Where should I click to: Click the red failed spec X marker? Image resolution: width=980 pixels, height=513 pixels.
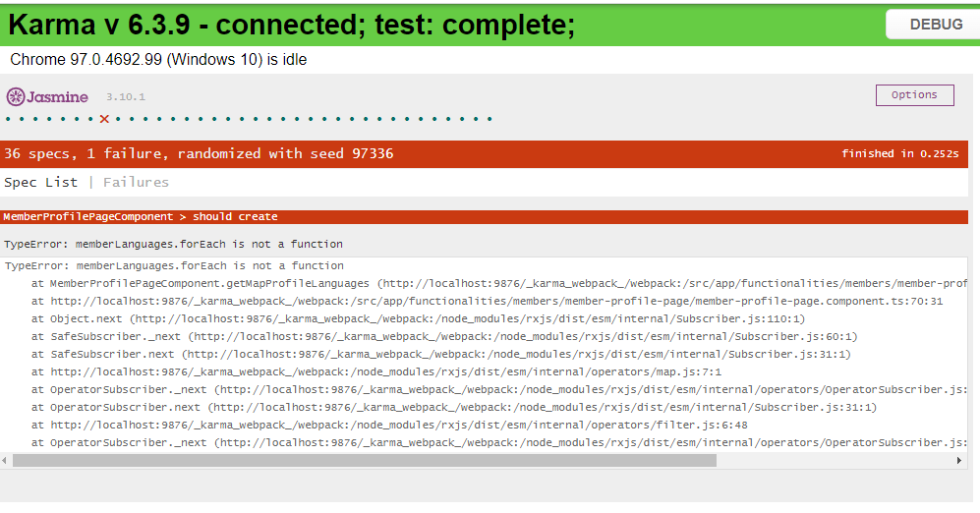(104, 120)
